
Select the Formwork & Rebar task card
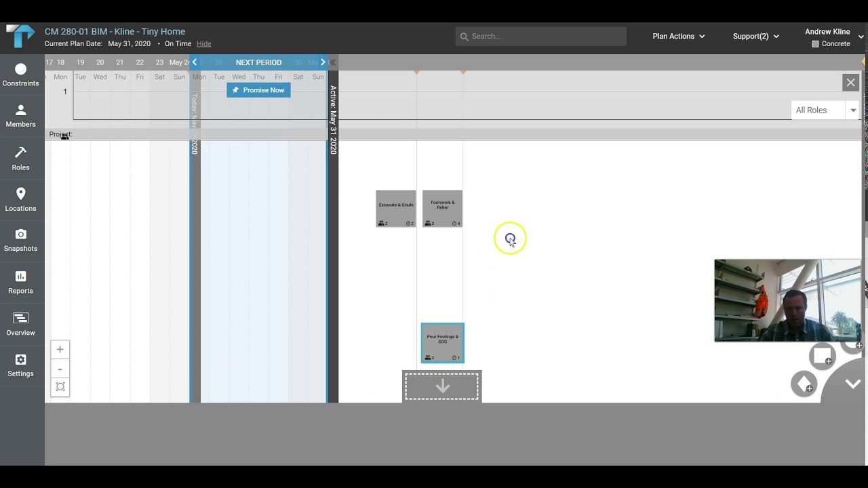(442, 209)
